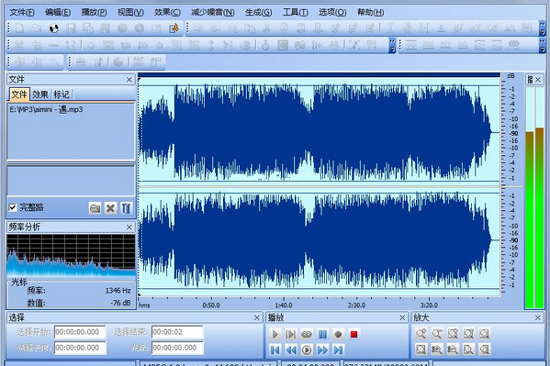Open the 文件(F) menu
Viewport: 550px width, 366px height.
[x=22, y=12]
